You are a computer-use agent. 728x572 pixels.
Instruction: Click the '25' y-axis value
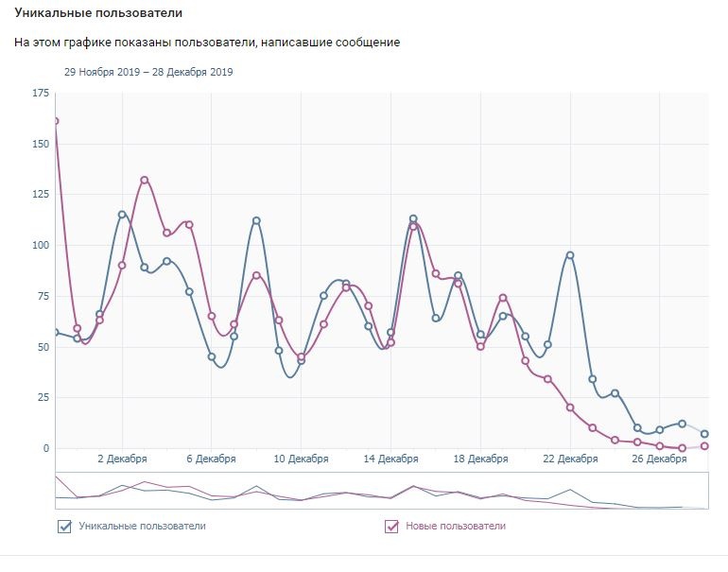(x=43, y=397)
